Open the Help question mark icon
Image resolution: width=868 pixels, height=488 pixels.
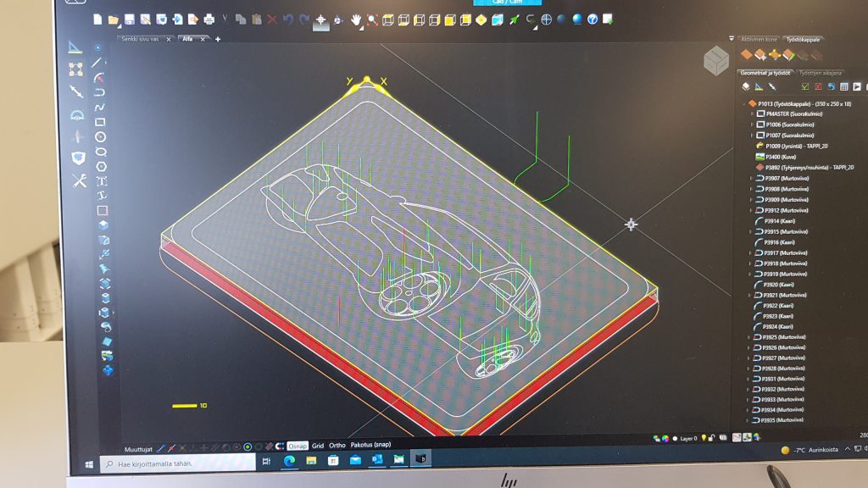(x=593, y=19)
